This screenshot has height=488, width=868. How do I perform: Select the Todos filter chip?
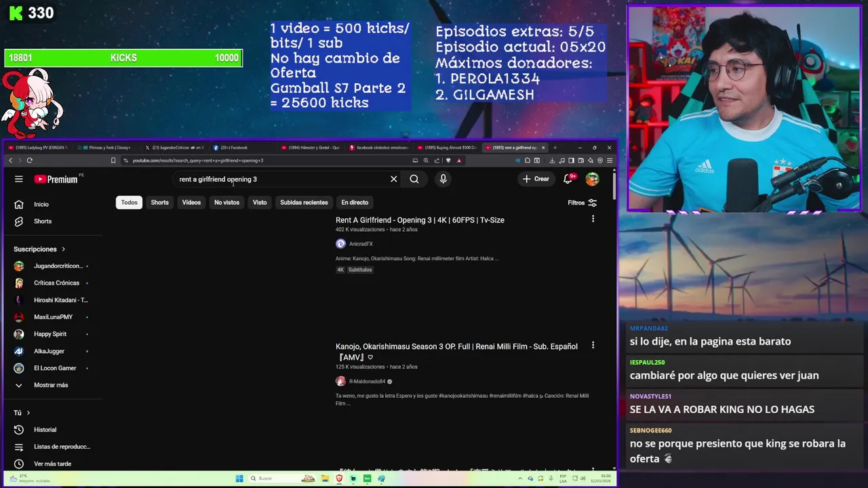coord(129,202)
